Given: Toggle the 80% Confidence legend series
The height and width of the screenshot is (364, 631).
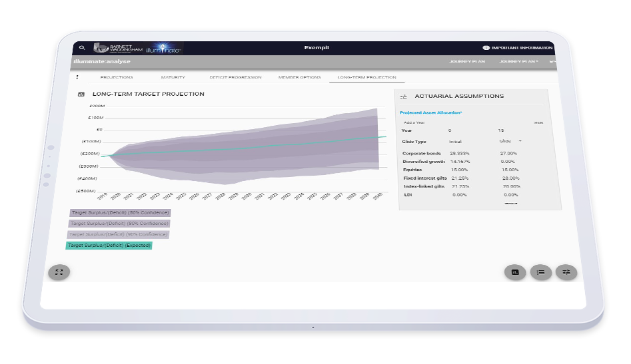Looking at the screenshot, I should [x=119, y=224].
